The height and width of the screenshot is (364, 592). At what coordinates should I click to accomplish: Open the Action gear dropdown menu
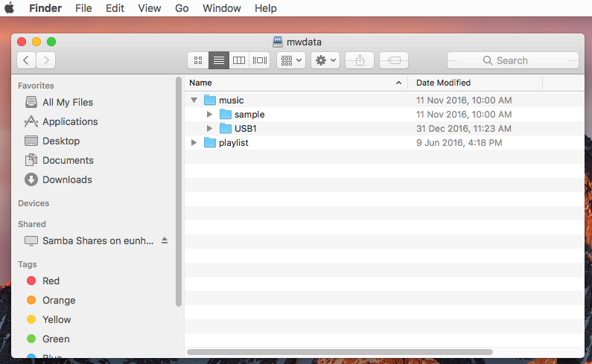pyautogui.click(x=325, y=60)
